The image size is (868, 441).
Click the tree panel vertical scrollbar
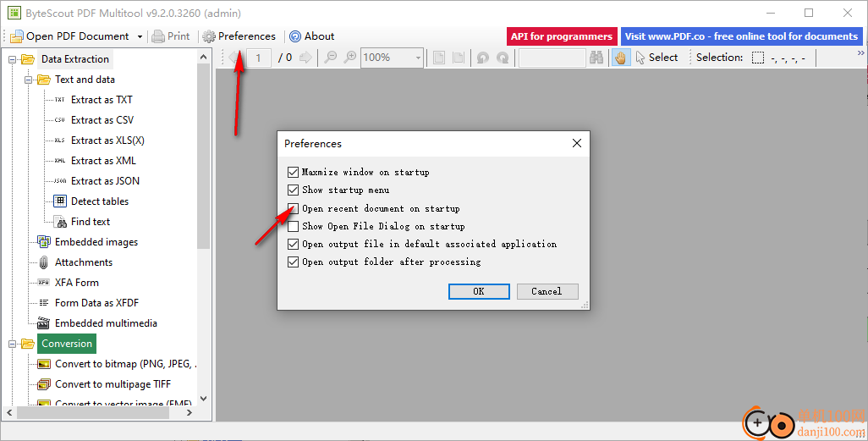(x=203, y=157)
